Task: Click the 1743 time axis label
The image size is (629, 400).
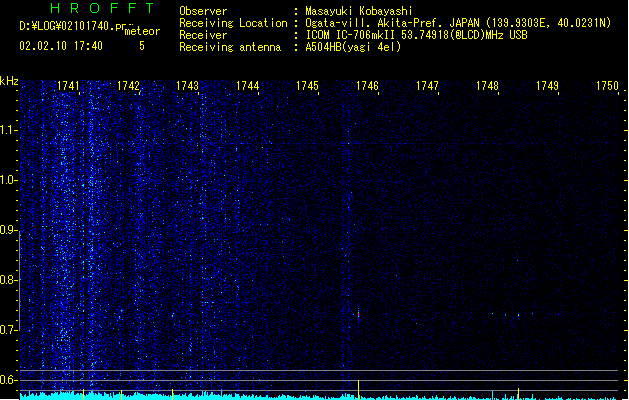Action: click(187, 86)
